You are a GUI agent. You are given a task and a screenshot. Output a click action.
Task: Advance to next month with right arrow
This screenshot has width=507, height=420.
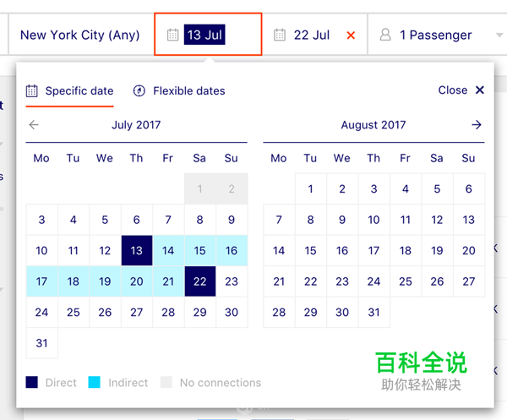(477, 125)
